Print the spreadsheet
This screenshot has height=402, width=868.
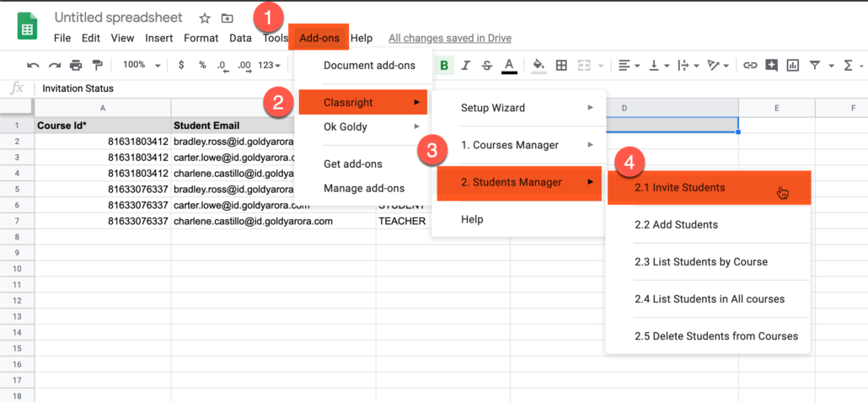click(76, 66)
